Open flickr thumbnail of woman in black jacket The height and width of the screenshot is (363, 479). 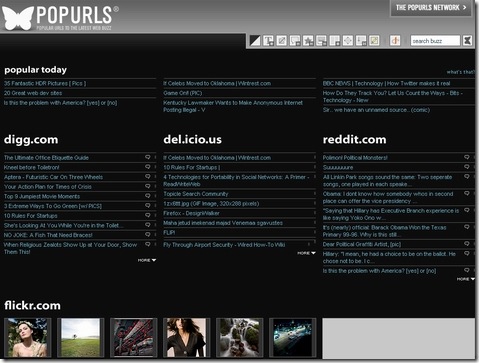[187, 337]
